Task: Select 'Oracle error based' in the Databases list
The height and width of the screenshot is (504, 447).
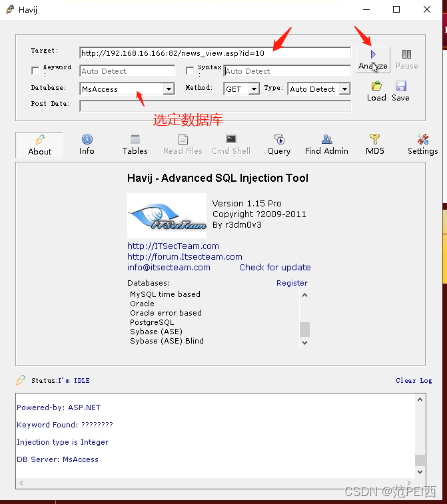Action: (x=166, y=313)
